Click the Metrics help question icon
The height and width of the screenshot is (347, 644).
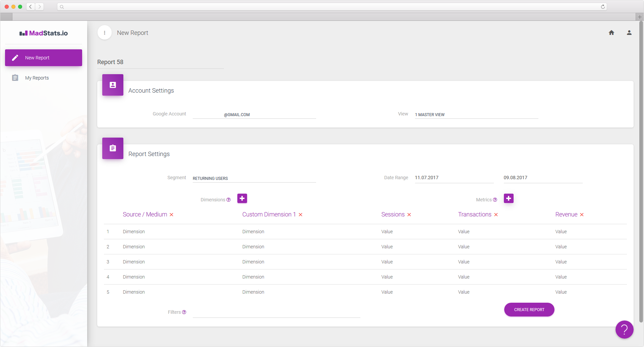[x=495, y=200]
